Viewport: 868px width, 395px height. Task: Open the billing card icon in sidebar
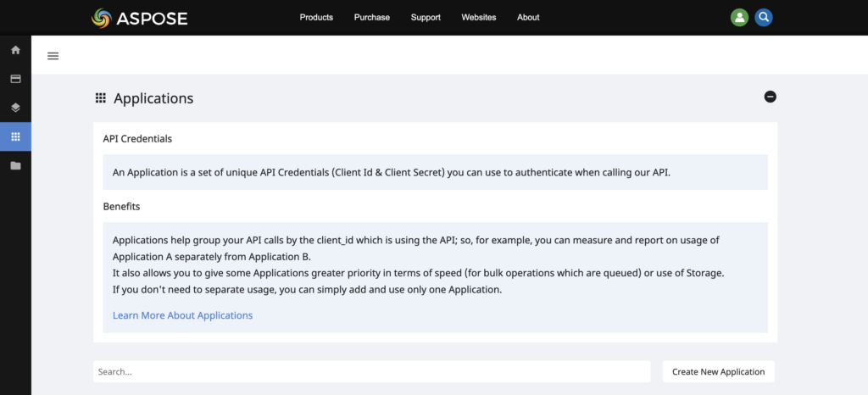[15, 79]
